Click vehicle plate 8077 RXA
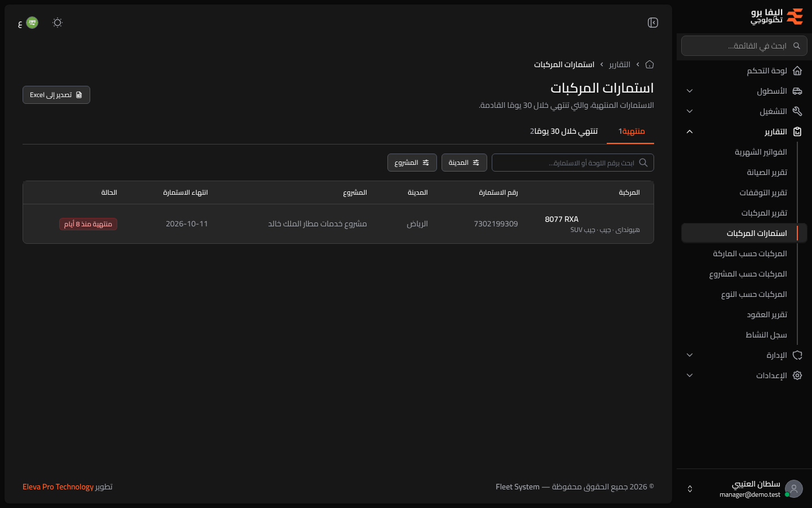 562,219
